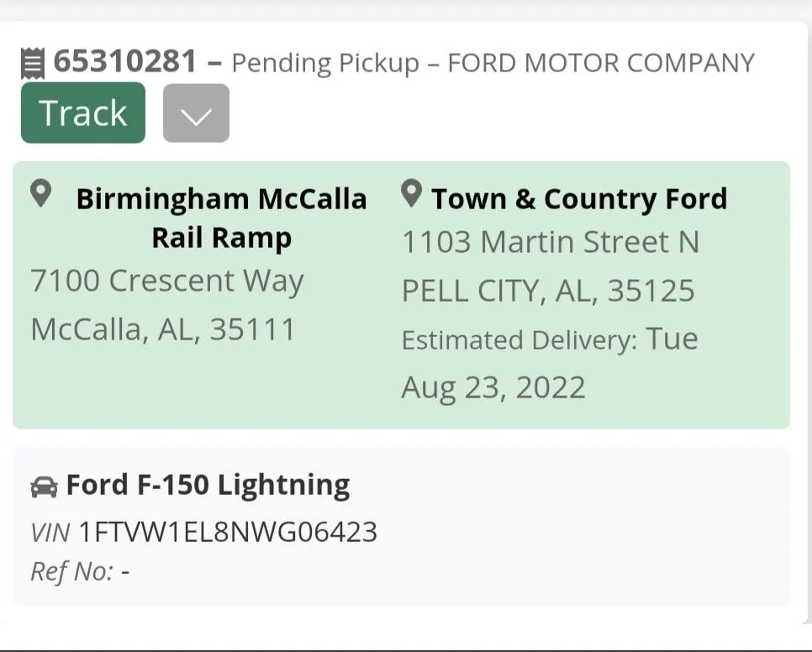Click the Birmingham McCalla Rail Ramp heading

(x=222, y=217)
